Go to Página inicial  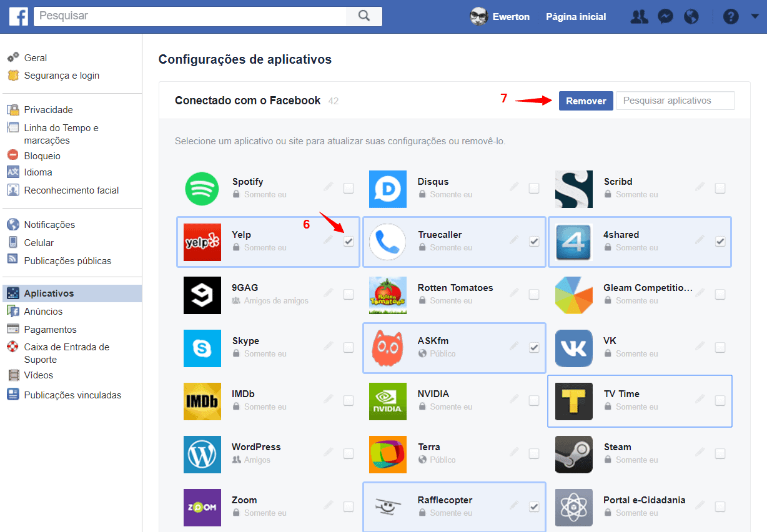coord(576,17)
